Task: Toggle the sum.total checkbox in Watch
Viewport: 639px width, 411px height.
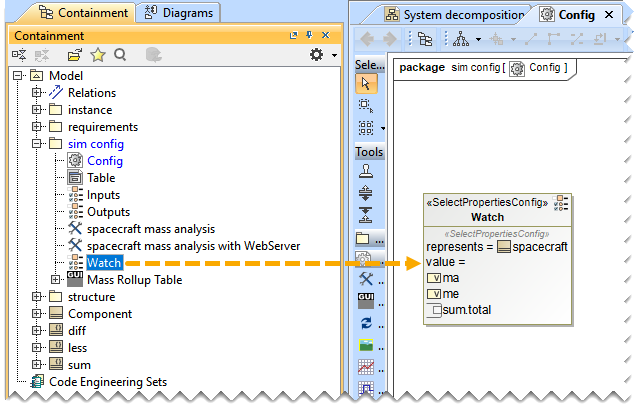Action: [x=434, y=310]
